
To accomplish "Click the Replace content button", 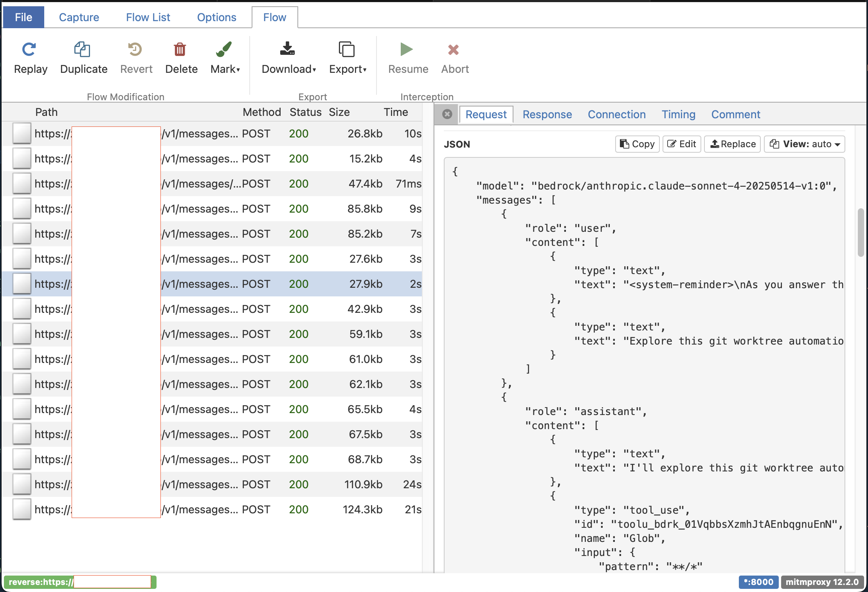I will coord(733,144).
